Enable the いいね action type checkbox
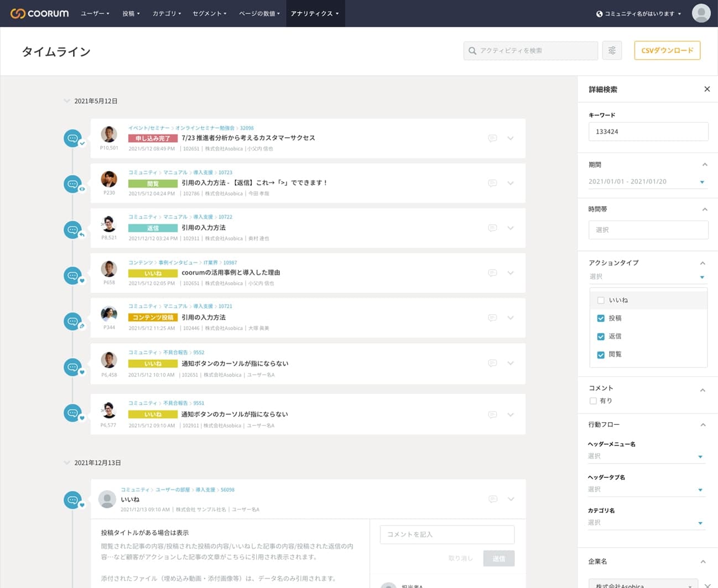Image resolution: width=718 pixels, height=588 pixels. click(601, 300)
